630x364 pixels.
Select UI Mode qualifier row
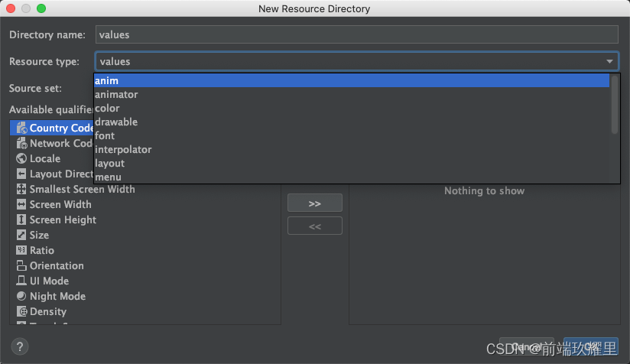point(145,281)
